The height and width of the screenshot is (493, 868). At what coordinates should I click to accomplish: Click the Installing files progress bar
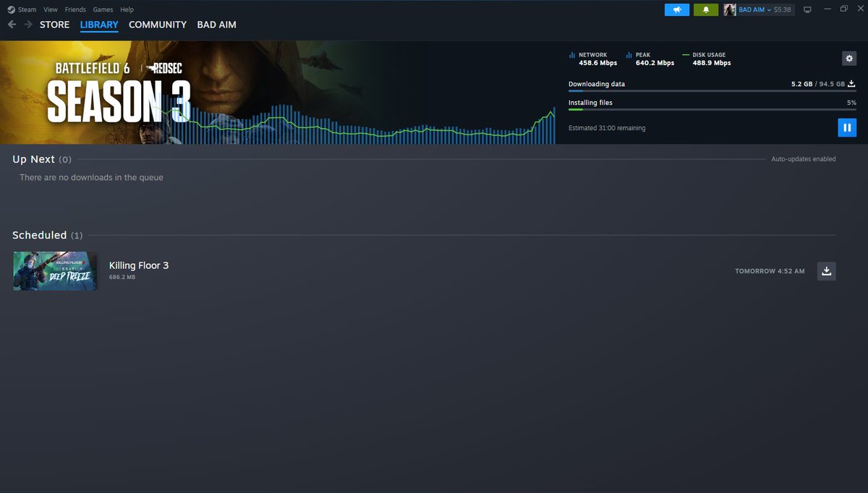point(712,110)
